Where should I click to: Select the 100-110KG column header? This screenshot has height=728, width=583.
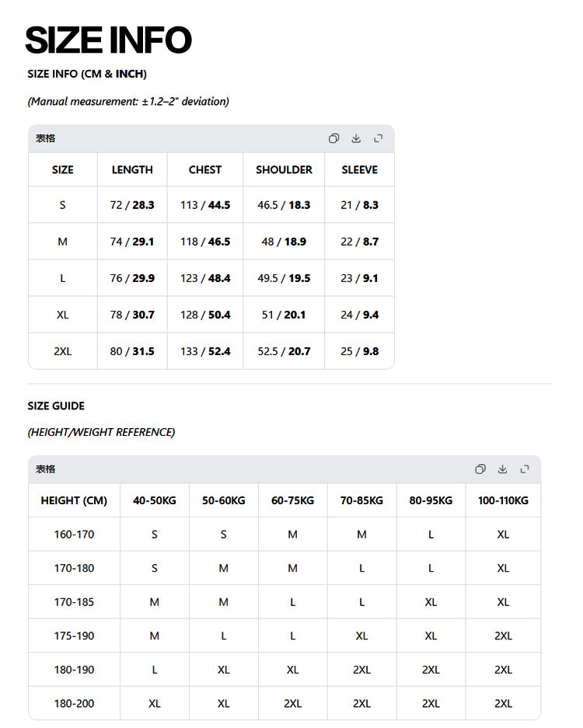[503, 500]
